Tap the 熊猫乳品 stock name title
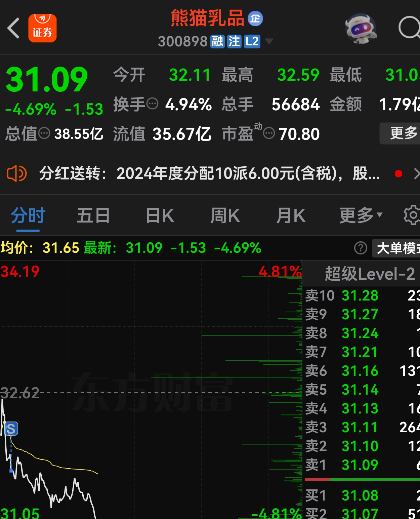420x519 pixels. [x=207, y=18]
